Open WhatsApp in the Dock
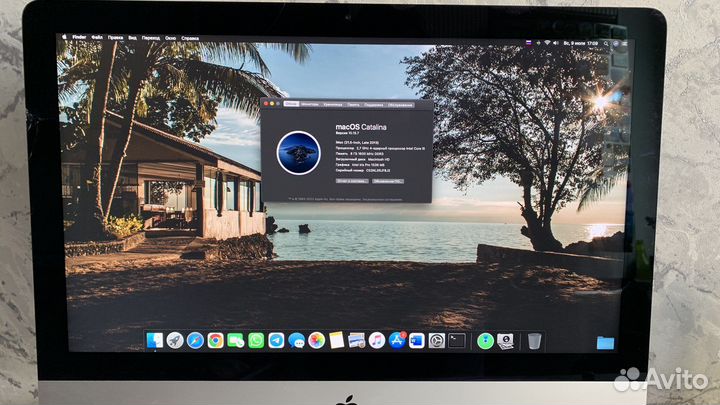This screenshot has width=720, height=405. point(256,341)
